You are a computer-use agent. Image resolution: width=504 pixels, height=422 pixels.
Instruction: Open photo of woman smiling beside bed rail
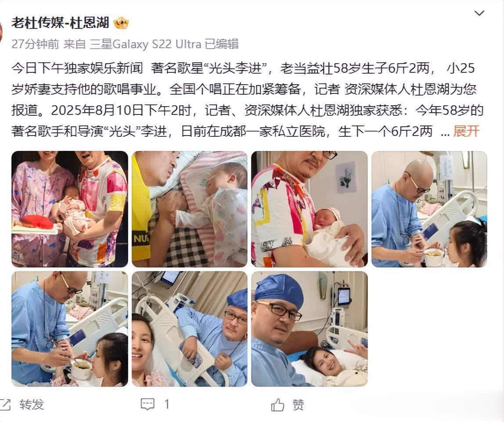(x=190, y=329)
